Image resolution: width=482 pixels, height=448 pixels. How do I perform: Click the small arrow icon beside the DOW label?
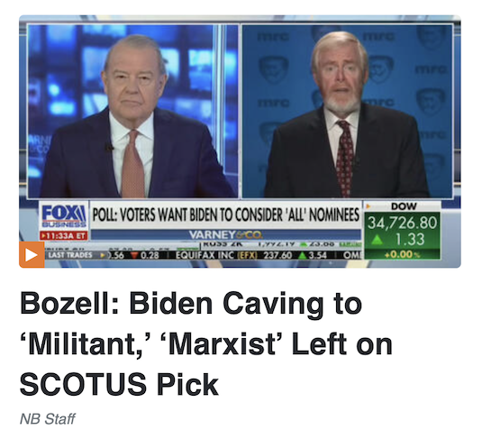pos(367,205)
